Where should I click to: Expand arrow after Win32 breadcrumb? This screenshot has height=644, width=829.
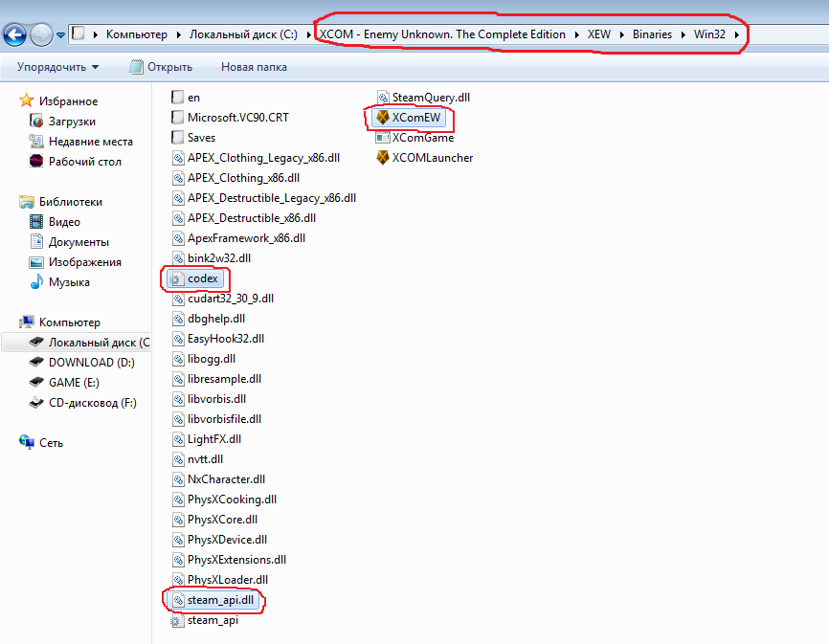pos(736,34)
